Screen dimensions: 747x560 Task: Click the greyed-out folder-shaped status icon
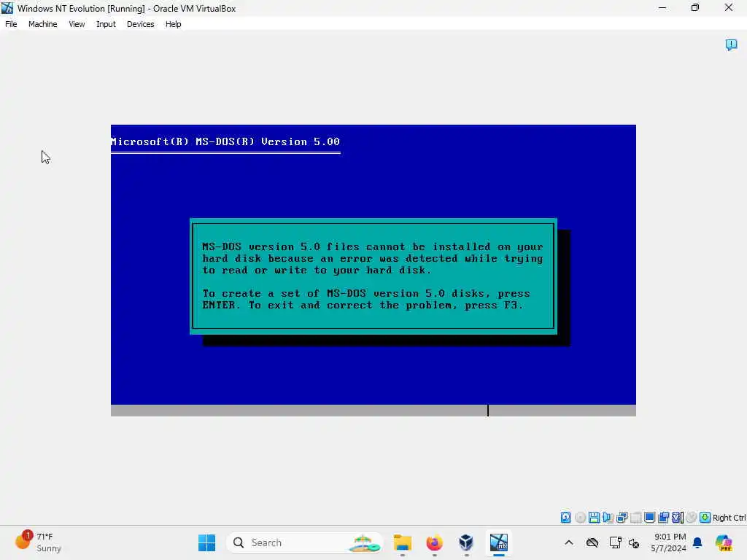pos(635,518)
